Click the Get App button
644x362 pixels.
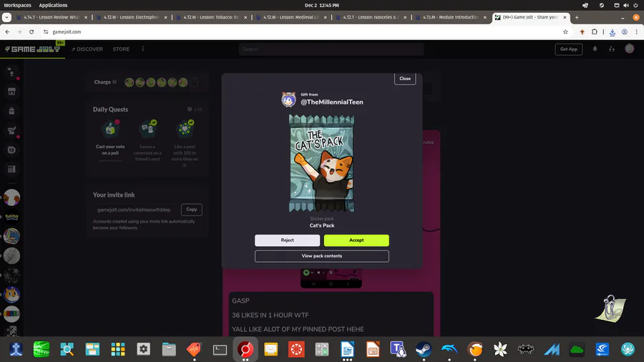click(569, 49)
